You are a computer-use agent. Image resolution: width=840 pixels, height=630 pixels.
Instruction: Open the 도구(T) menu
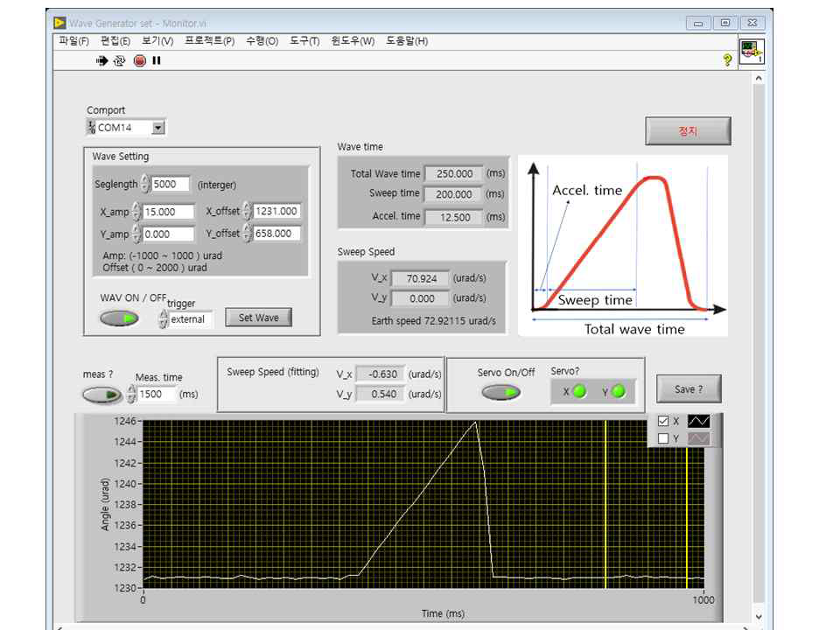pyautogui.click(x=304, y=41)
